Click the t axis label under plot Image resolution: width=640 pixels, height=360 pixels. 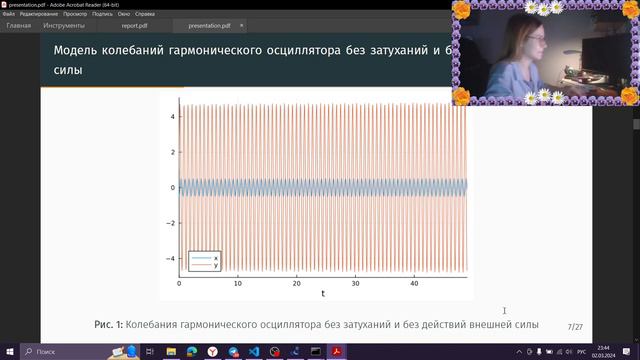323,293
